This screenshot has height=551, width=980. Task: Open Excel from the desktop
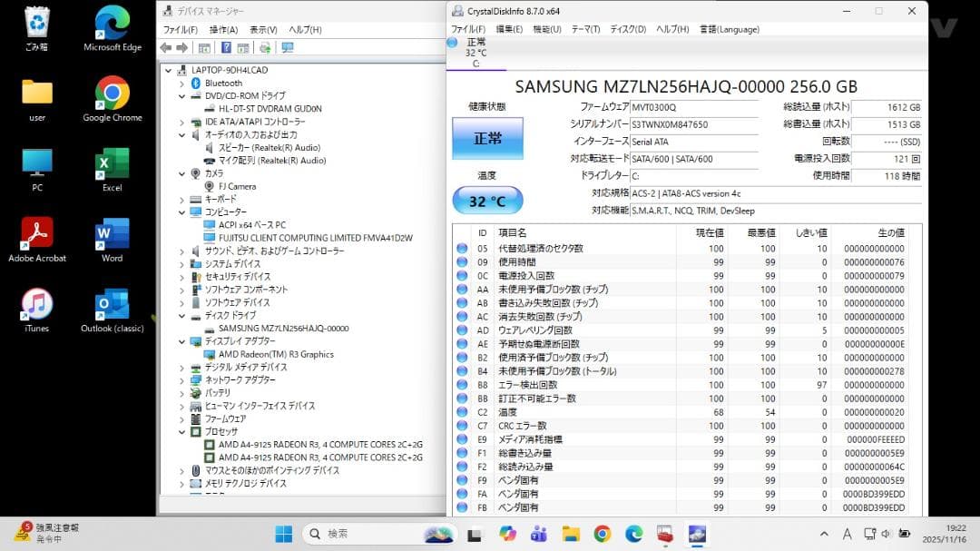pos(111,163)
